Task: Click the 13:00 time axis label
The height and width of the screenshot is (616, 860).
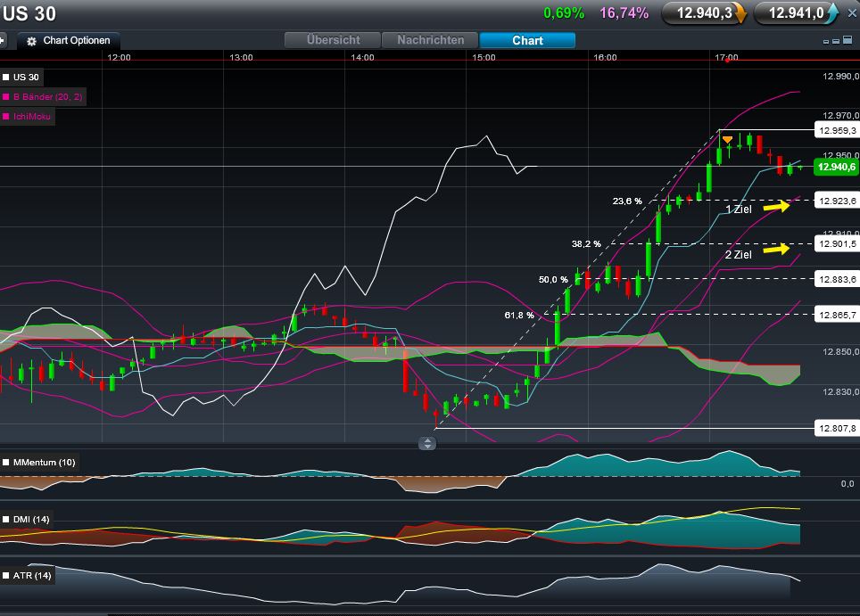Action: click(x=241, y=58)
